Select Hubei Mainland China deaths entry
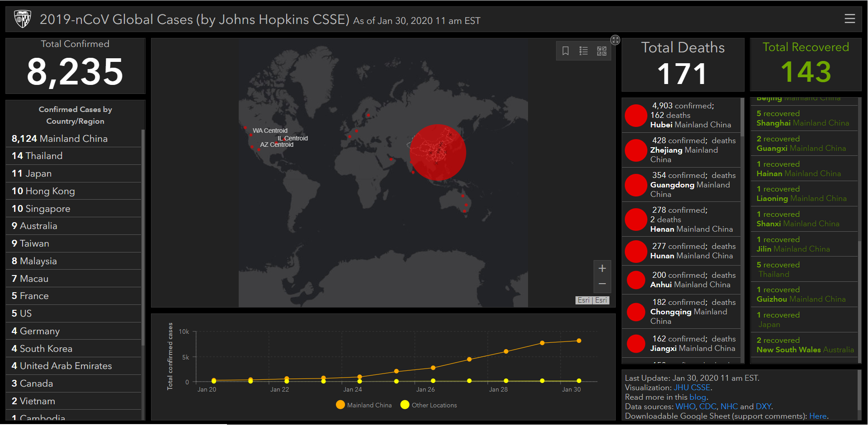The image size is (868, 425). [681, 115]
